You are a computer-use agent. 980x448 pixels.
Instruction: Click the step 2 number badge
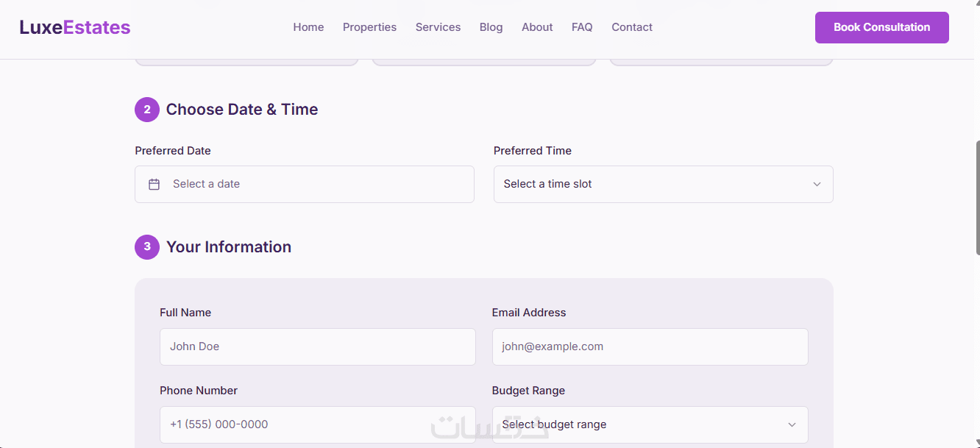click(147, 110)
